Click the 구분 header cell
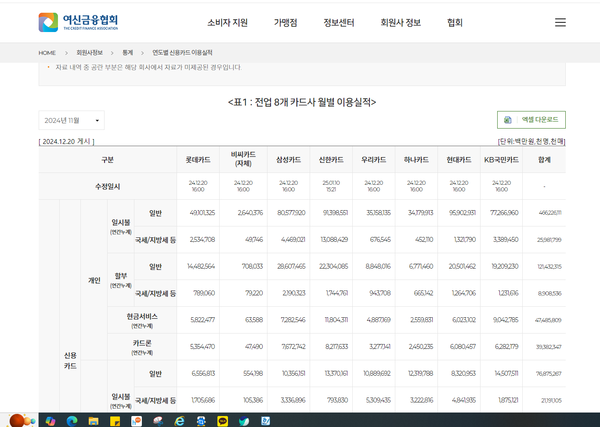 pos(108,160)
